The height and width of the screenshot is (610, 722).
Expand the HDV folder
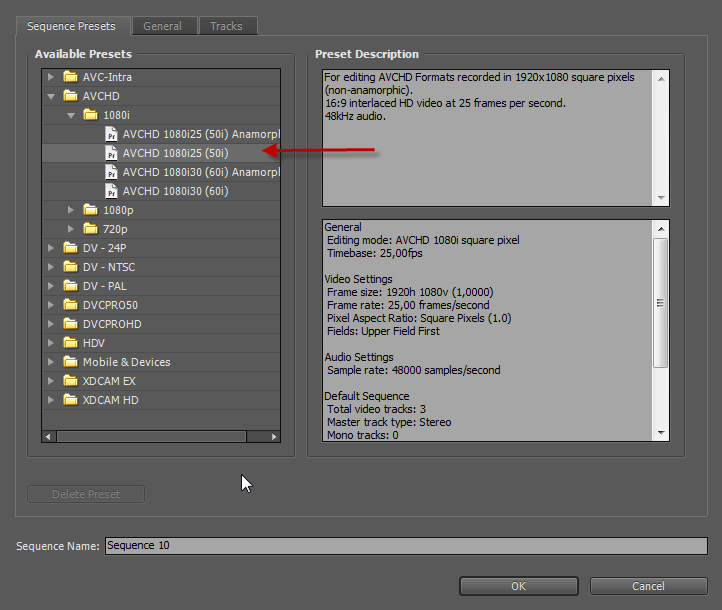pyautogui.click(x=51, y=343)
